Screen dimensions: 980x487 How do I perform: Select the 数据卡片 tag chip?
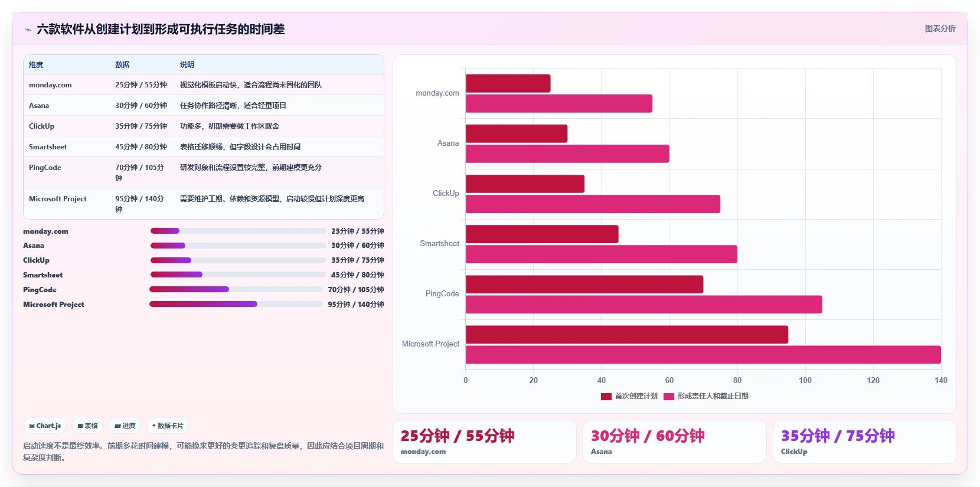tap(168, 426)
